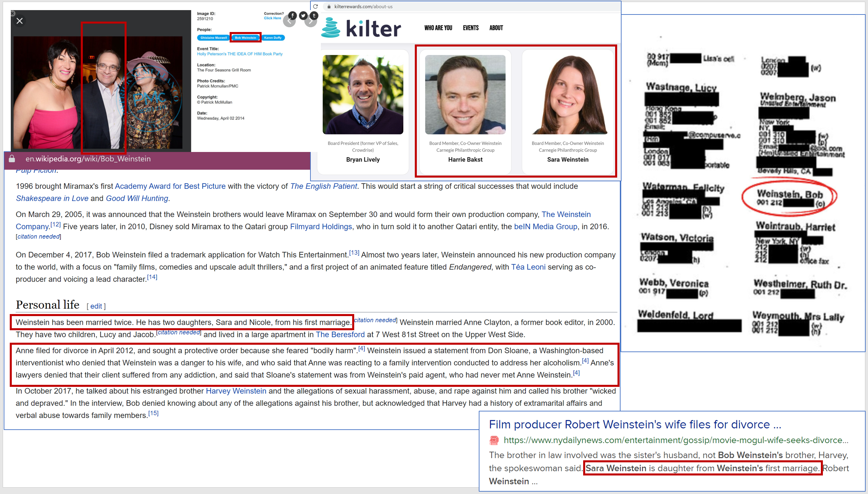The width and height of the screenshot is (868, 494).
Task: Click Bryan Lively's profile photo
Action: click(x=363, y=95)
